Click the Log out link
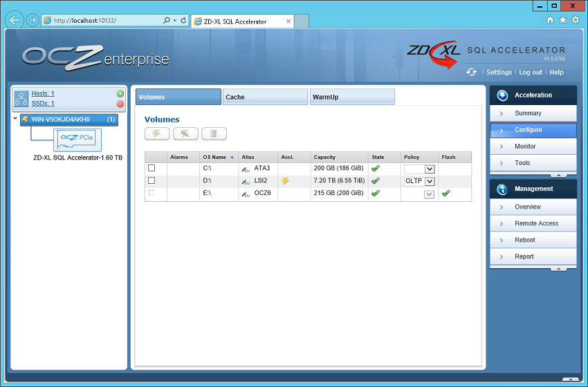588x387 pixels. pos(531,73)
